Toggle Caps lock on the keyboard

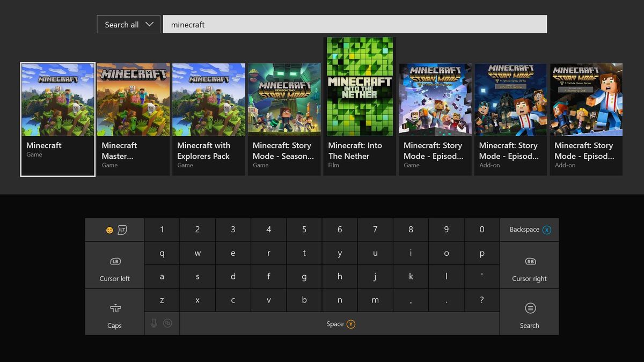(x=114, y=312)
